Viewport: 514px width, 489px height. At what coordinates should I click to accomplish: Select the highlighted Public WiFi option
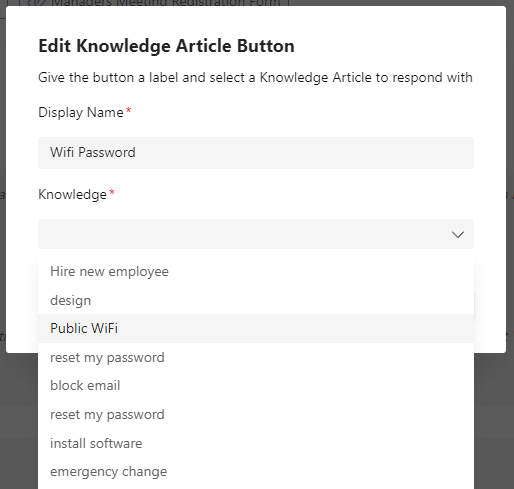256,328
